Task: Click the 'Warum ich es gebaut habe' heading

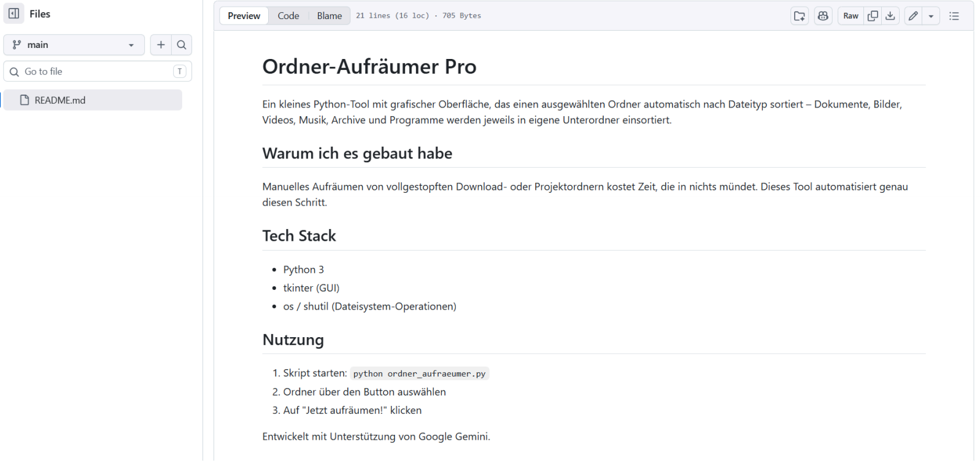Action: 357,154
